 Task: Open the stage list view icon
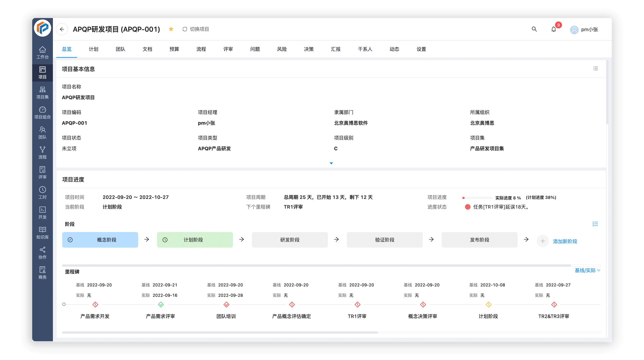(x=595, y=224)
